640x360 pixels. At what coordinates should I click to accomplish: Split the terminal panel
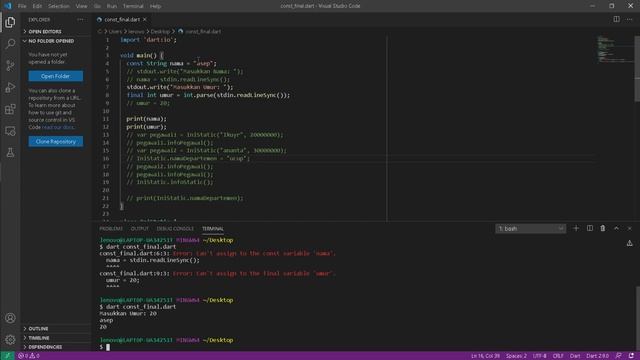(590, 228)
